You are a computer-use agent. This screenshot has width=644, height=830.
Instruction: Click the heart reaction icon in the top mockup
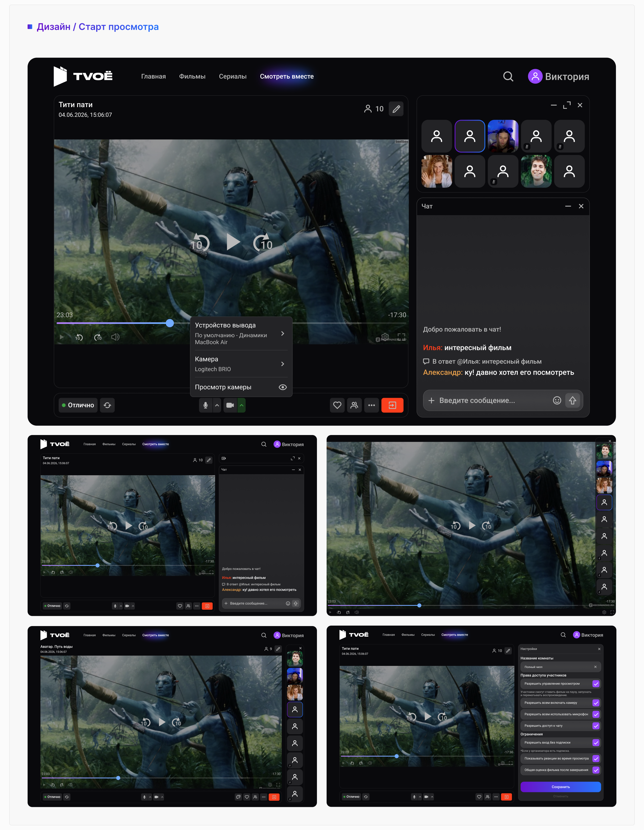point(337,405)
